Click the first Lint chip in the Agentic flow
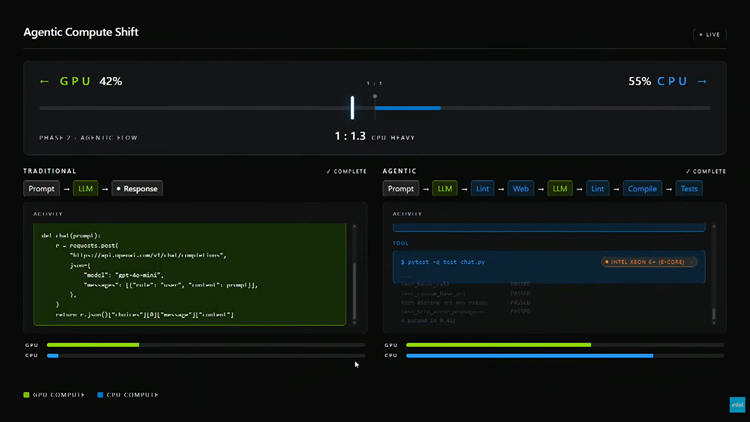 pyautogui.click(x=483, y=189)
